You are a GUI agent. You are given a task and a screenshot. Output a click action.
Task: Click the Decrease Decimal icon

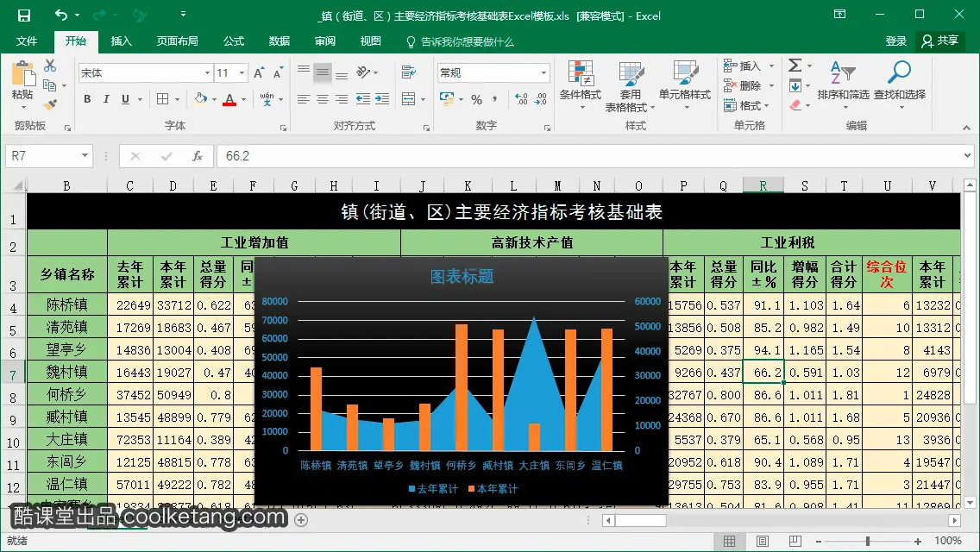[541, 99]
